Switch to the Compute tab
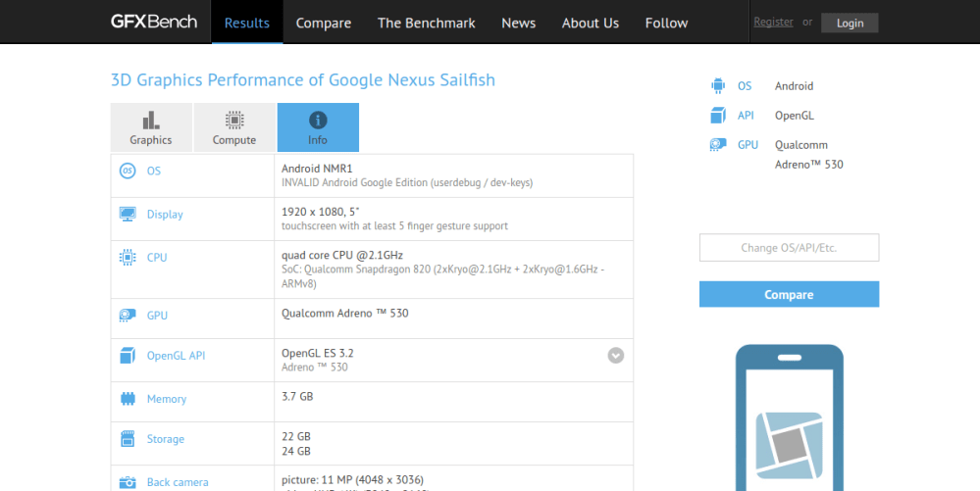980x491 pixels. pos(234,127)
